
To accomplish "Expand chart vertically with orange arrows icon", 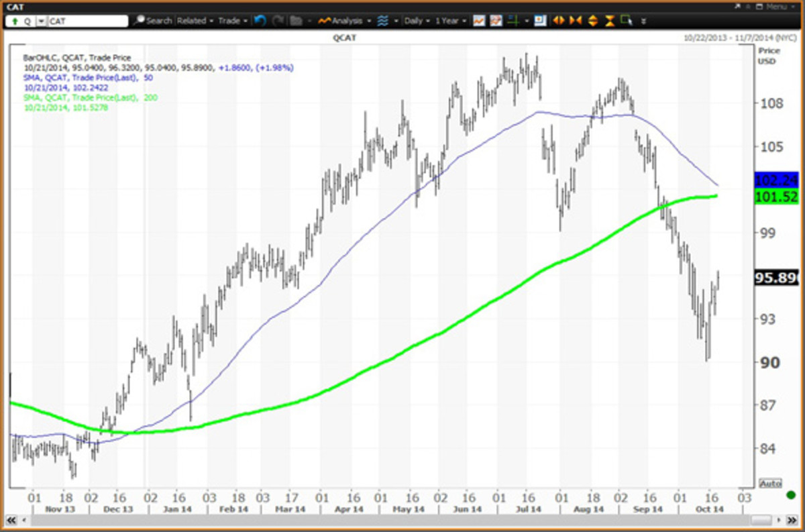I will 592,21.
